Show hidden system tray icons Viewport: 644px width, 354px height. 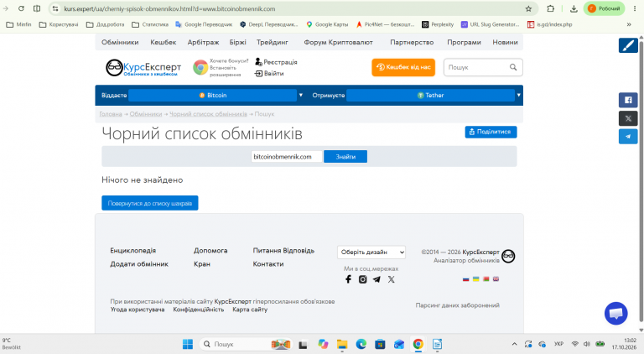[x=514, y=344]
